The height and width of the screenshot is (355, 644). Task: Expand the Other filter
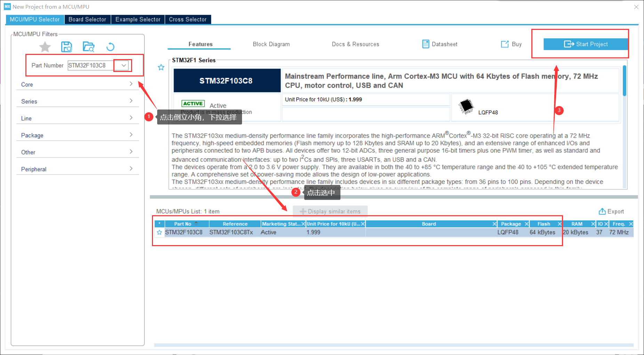pyautogui.click(x=78, y=152)
